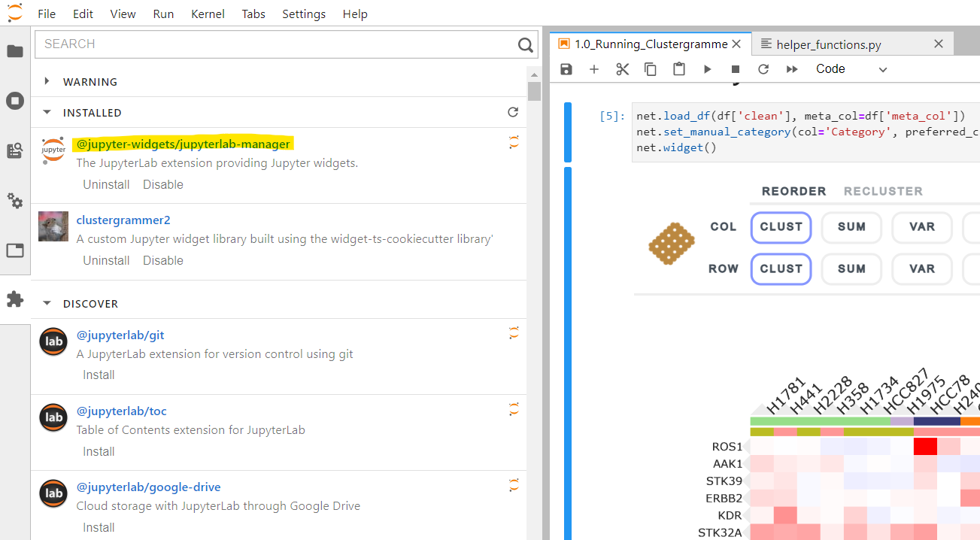Select CLUST ordering for columns in the widget

[x=781, y=227]
